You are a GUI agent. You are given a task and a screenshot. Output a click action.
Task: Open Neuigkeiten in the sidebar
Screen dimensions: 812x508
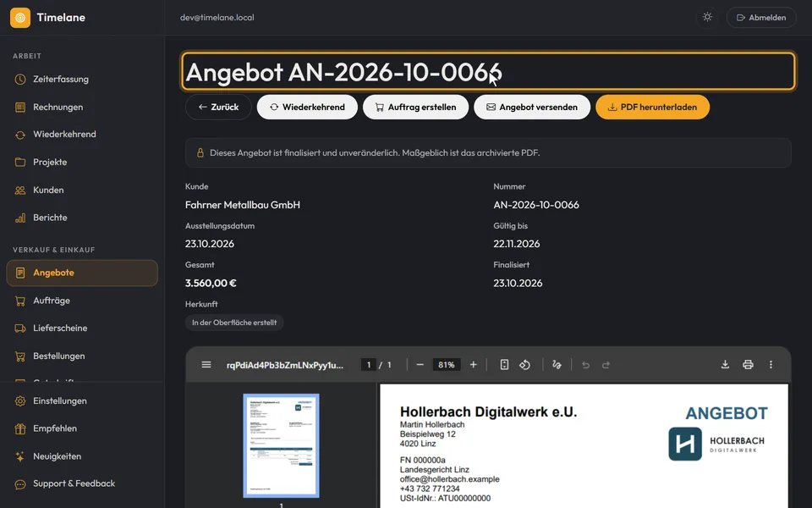click(82, 456)
